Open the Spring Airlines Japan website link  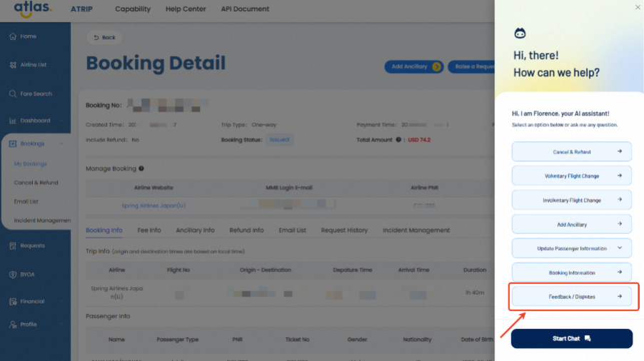[x=154, y=205]
